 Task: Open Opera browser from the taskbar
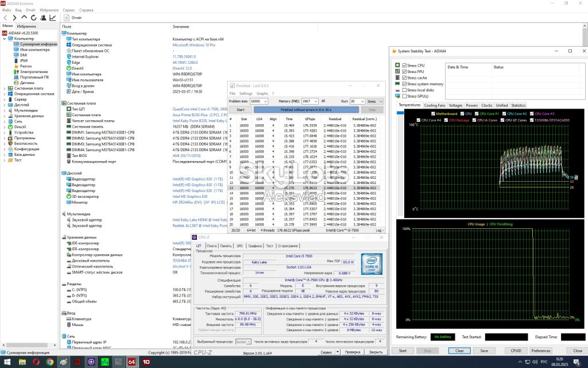(x=36, y=362)
